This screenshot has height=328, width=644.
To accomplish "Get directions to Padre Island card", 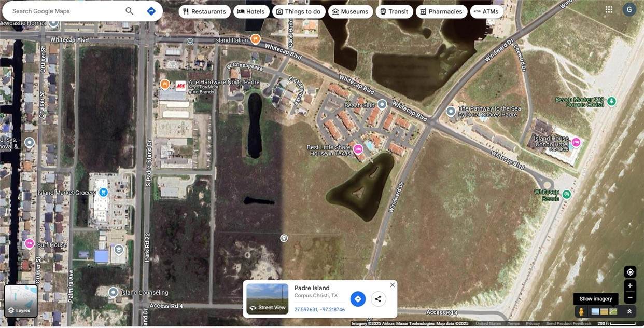I will [358, 299].
